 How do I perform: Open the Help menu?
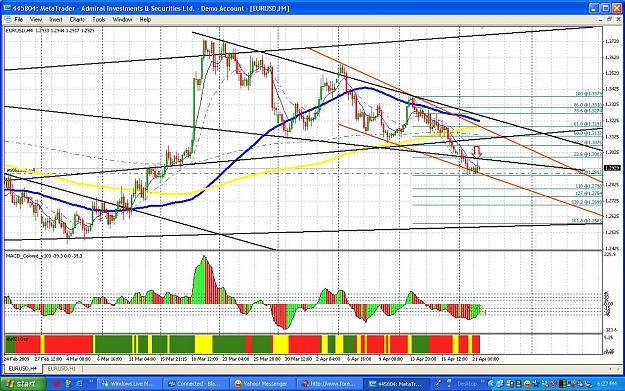pyautogui.click(x=145, y=20)
